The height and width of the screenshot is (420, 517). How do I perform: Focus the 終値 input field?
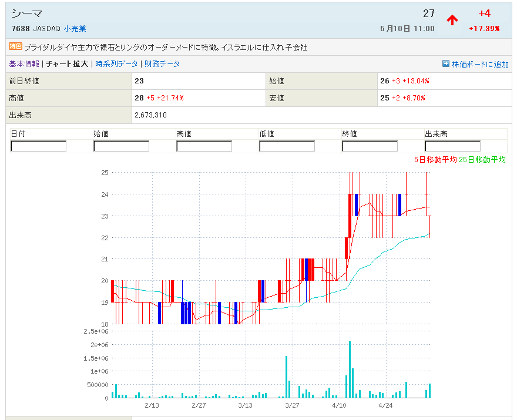point(370,146)
